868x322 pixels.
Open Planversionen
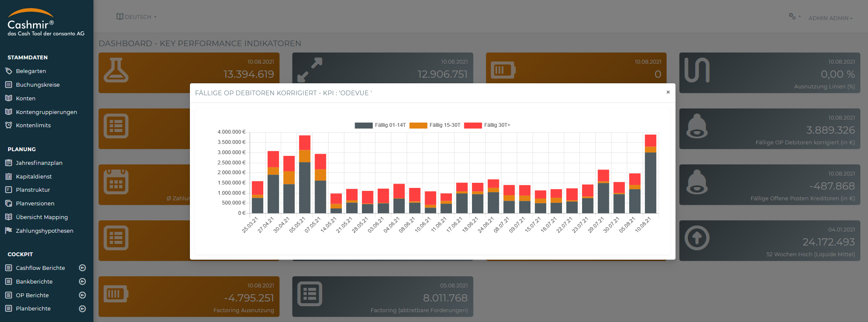[35, 203]
